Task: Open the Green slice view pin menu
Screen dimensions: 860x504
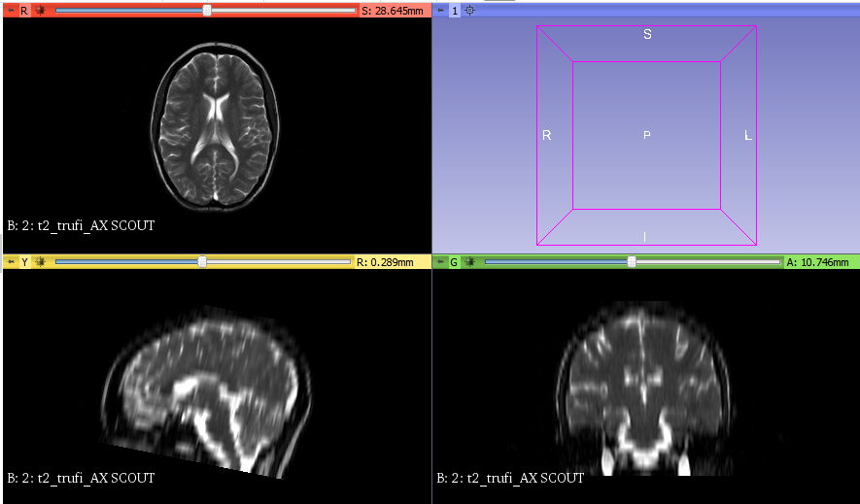Action: coord(440,262)
